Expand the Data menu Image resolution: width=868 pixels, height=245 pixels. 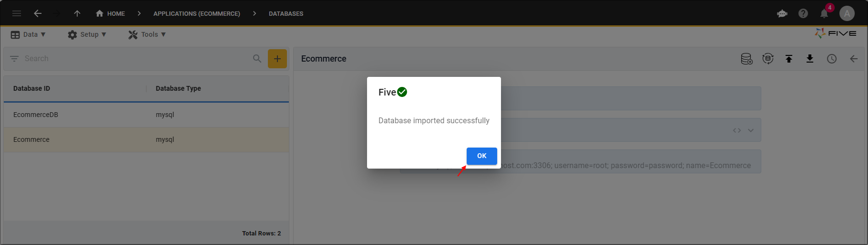tap(28, 34)
